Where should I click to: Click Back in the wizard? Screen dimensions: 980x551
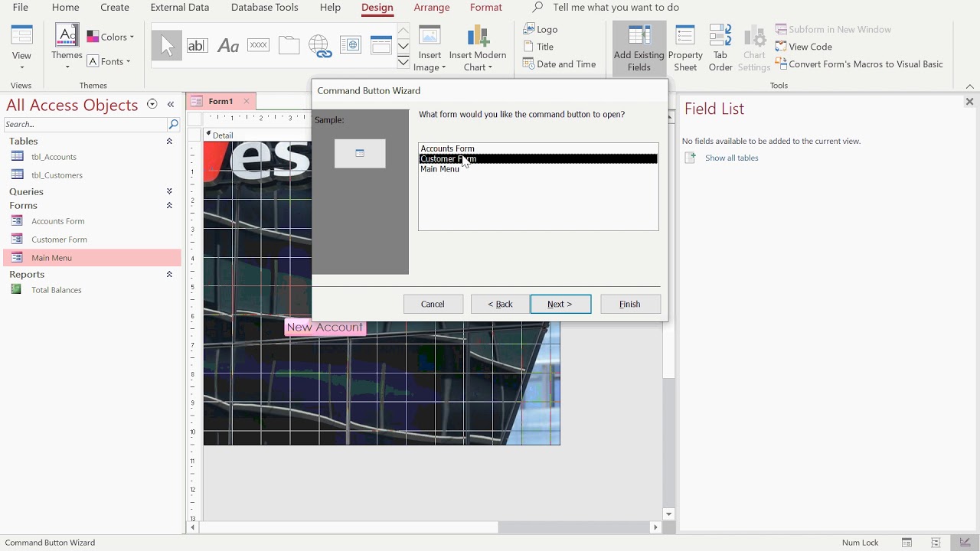pos(500,304)
